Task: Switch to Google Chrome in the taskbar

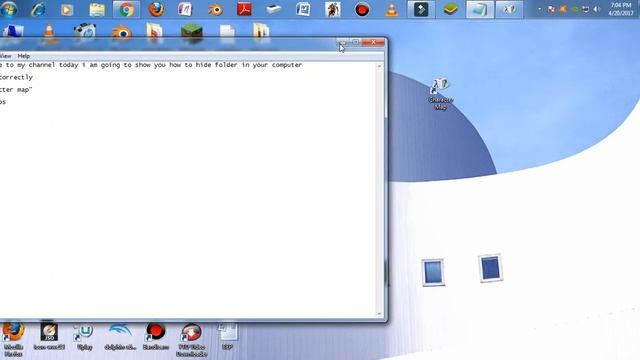Action: click(x=126, y=9)
